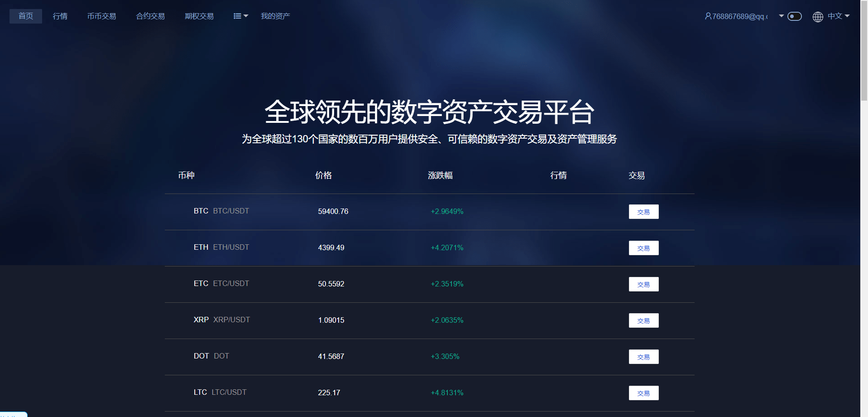Viewport: 868px width, 417px height.
Task: Click 交易 button for BTC row
Action: (x=643, y=212)
